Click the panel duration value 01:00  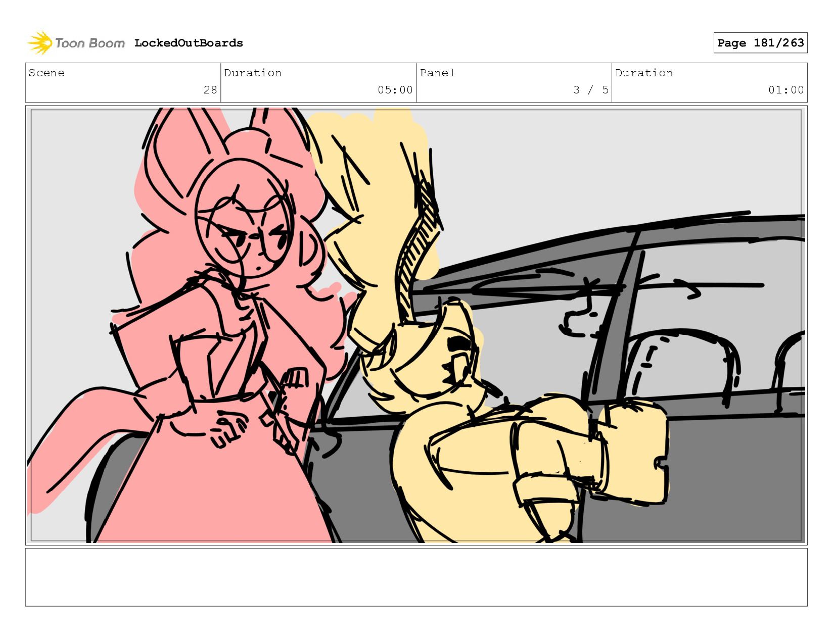pyautogui.click(x=786, y=90)
